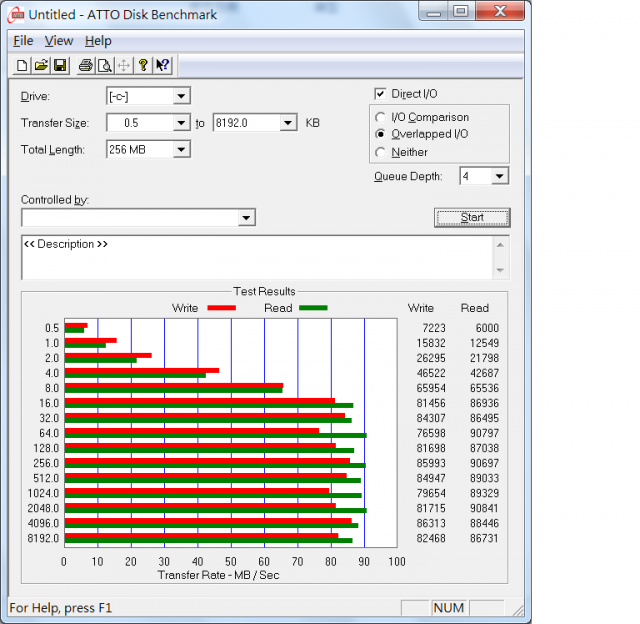
Task: Click the Transfer Rate - MB / Sec axis label
Action: (218, 575)
